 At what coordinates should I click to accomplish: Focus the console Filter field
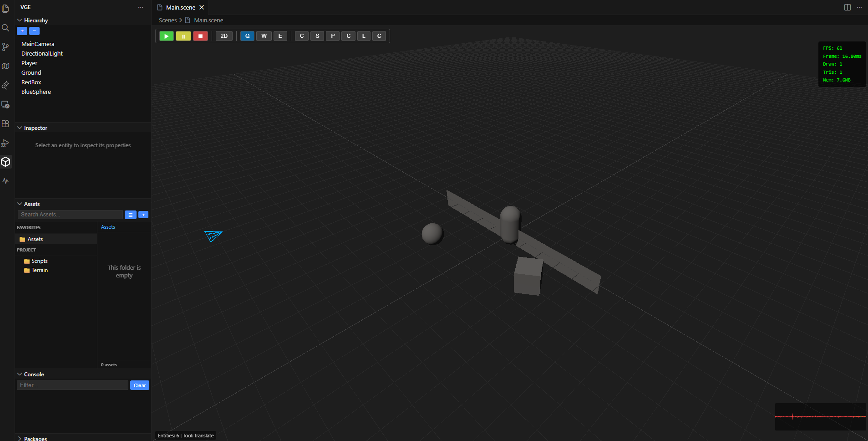[73, 385]
